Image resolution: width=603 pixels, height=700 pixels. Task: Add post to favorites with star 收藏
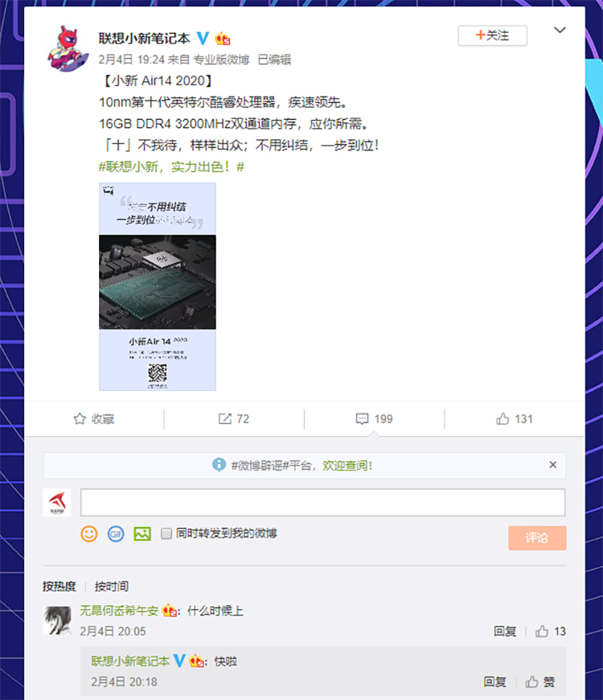[x=93, y=418]
